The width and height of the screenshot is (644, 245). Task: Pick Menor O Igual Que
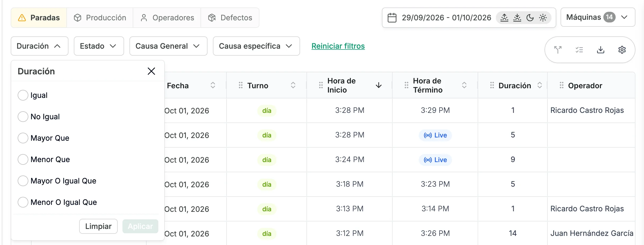(x=23, y=202)
